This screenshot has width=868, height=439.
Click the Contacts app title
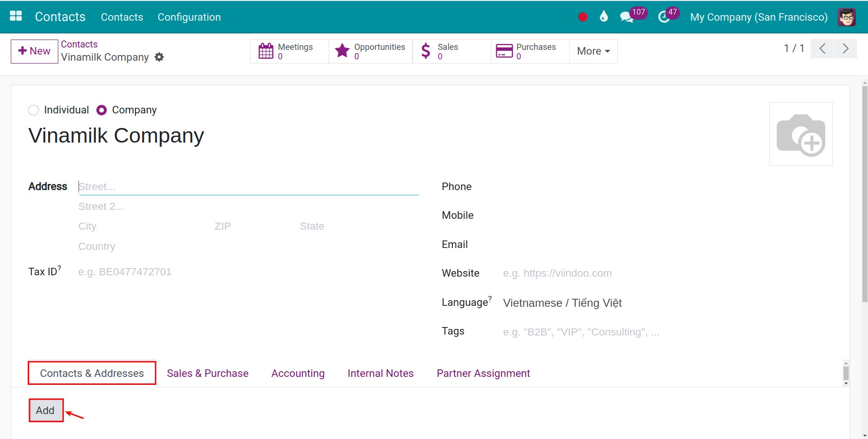coord(60,17)
